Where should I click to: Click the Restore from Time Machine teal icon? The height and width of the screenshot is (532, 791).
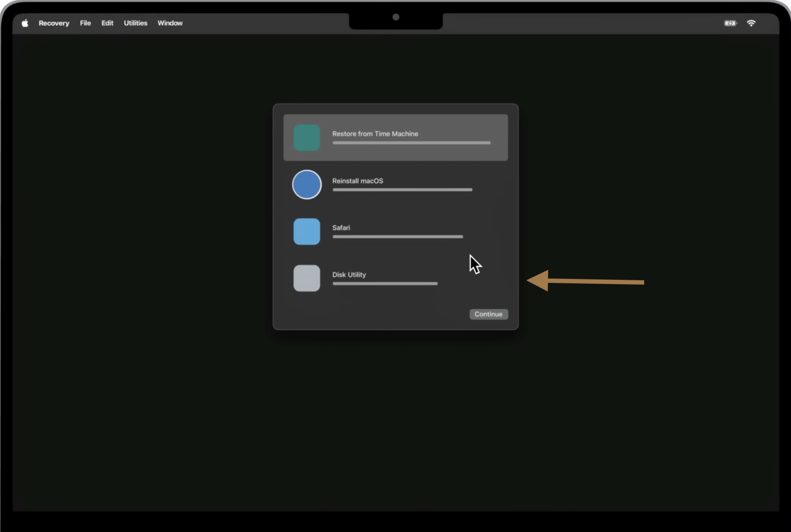pyautogui.click(x=307, y=137)
